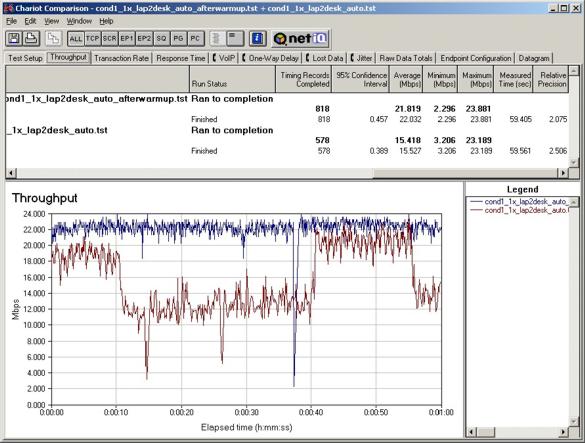Switch to the Throughput tab
The width and height of the screenshot is (585, 443).
[68, 57]
